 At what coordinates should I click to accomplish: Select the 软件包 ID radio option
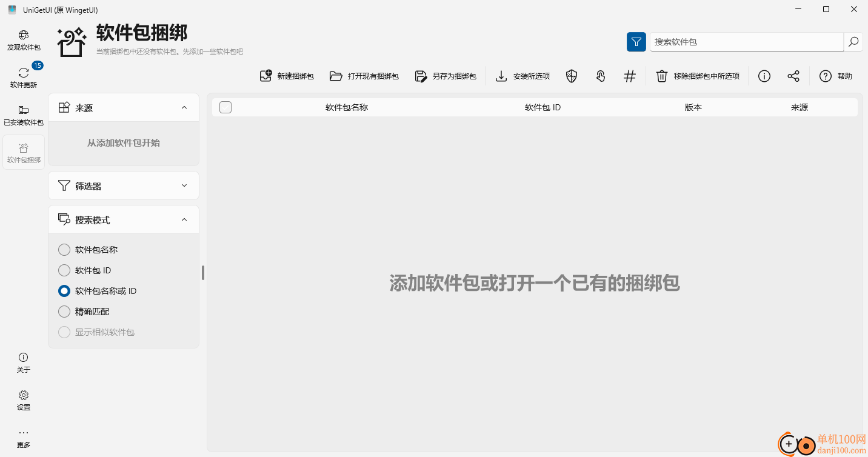tap(84, 270)
